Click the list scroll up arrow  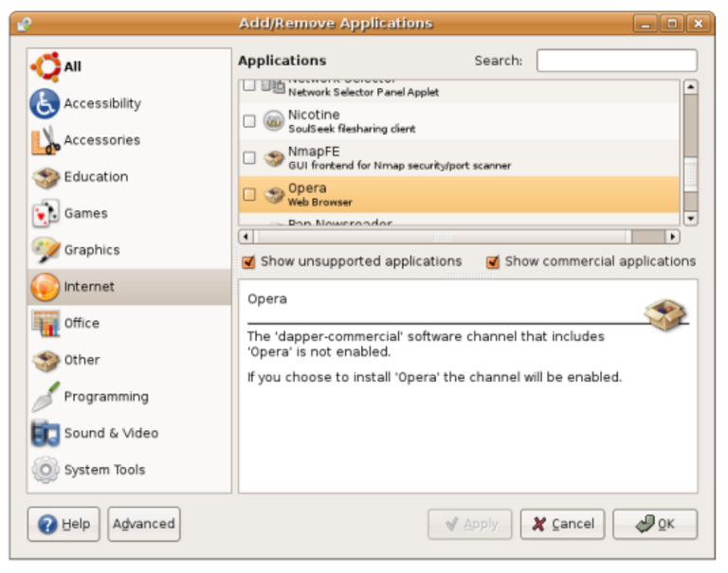[x=691, y=87]
